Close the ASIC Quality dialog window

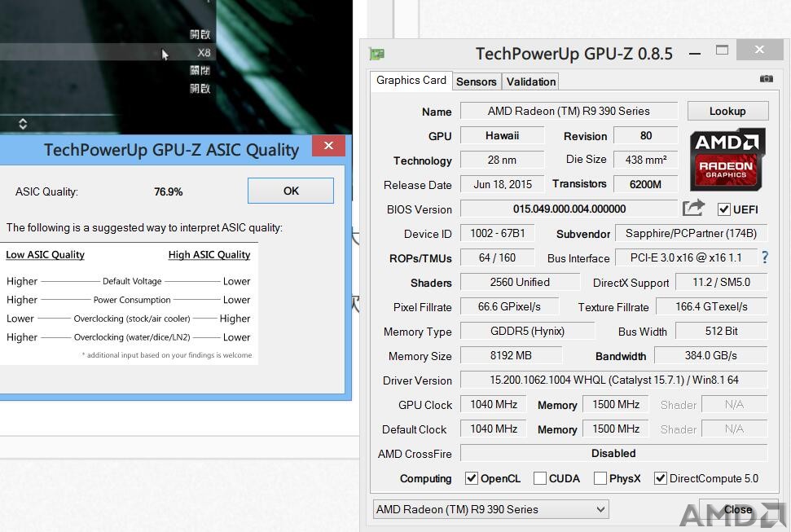(x=328, y=146)
